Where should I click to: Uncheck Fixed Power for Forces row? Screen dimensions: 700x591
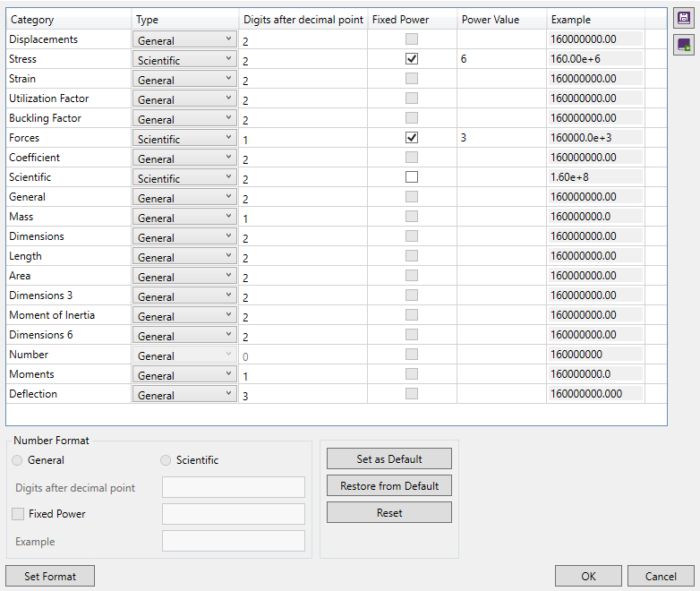(412, 138)
